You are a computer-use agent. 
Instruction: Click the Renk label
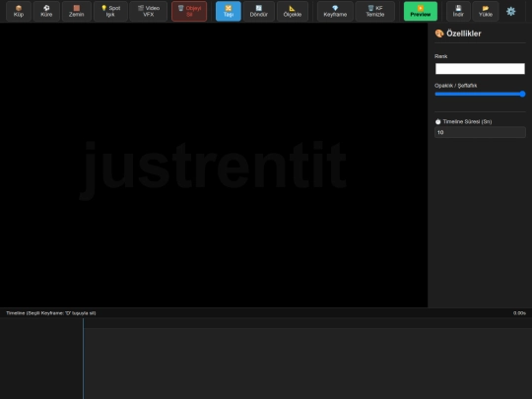[440, 56]
